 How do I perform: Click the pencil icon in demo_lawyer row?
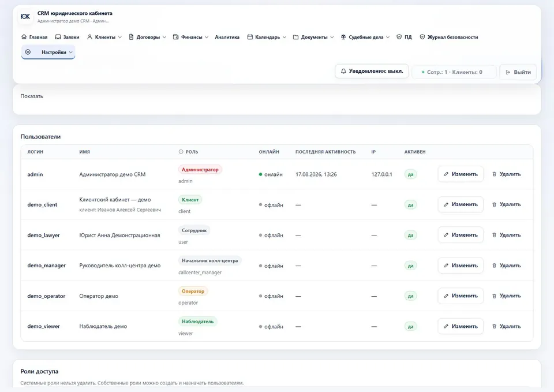[x=446, y=235]
